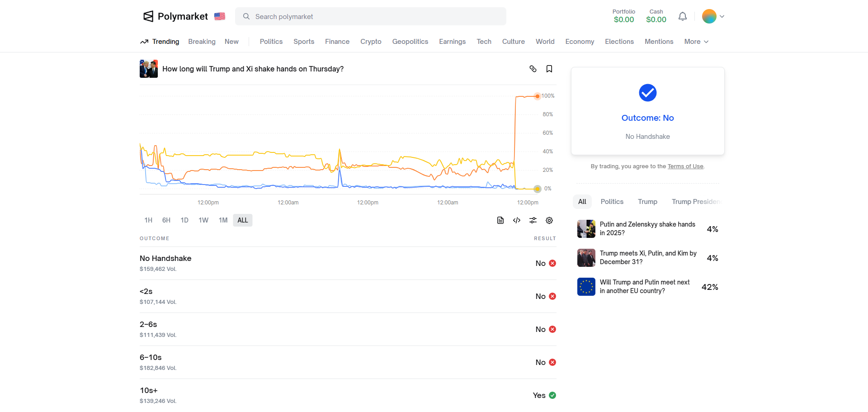Viewport: 868px width, 412px height.
Task: Open chart settings gear icon
Action: 549,220
